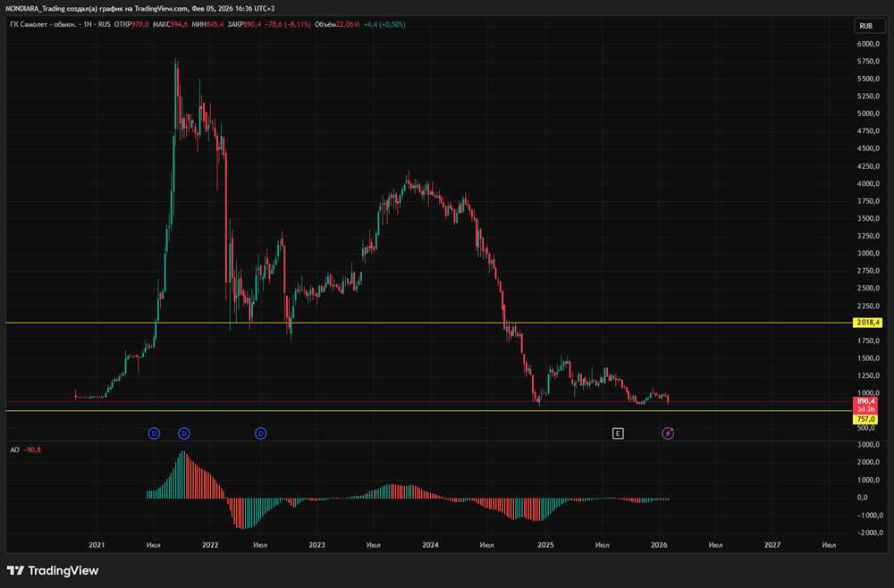Click the 2025 label on the time axis
Screen dimensions: 894x588
click(545, 545)
